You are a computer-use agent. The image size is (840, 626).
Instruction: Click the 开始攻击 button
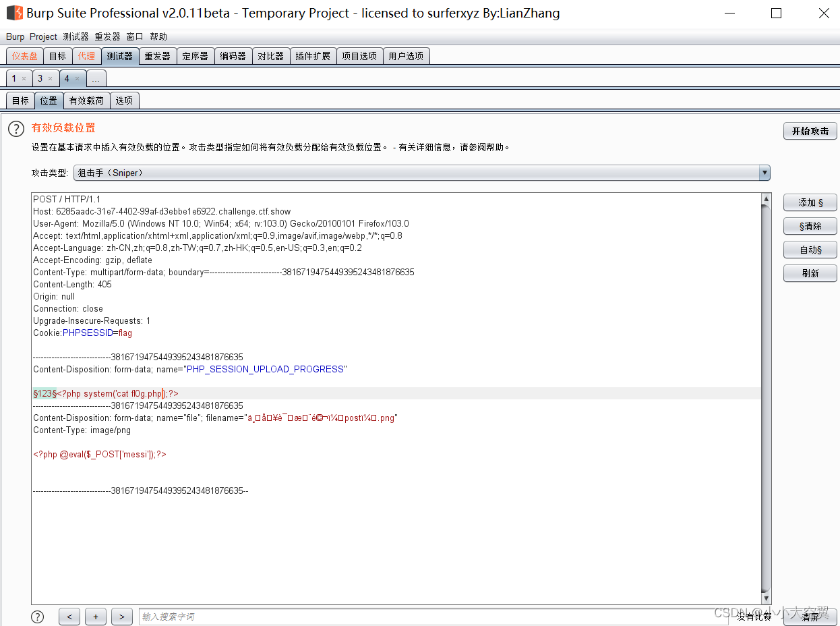point(810,131)
